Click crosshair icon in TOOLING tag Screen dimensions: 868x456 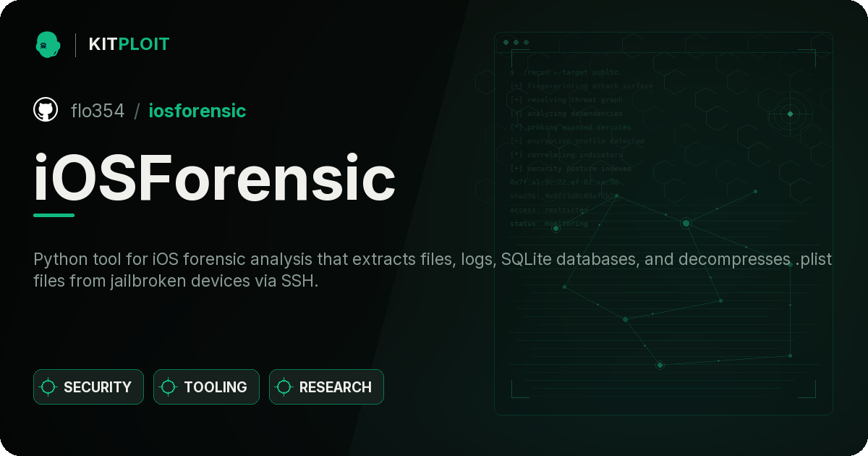[x=169, y=387]
